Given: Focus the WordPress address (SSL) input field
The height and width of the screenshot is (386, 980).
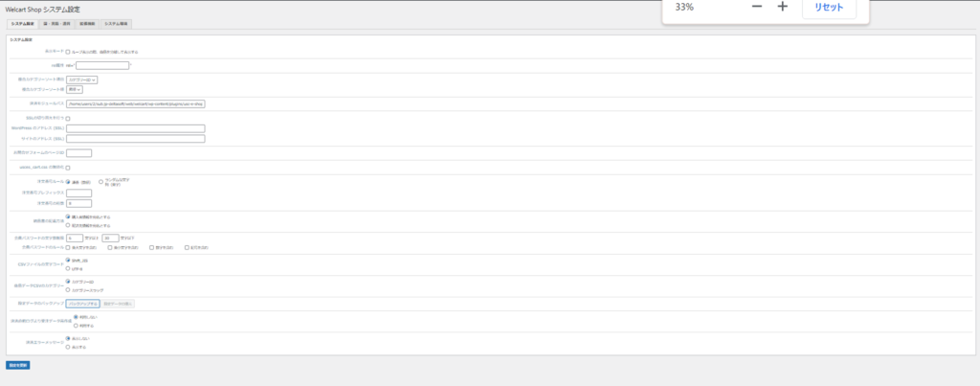Looking at the screenshot, I should (136, 128).
